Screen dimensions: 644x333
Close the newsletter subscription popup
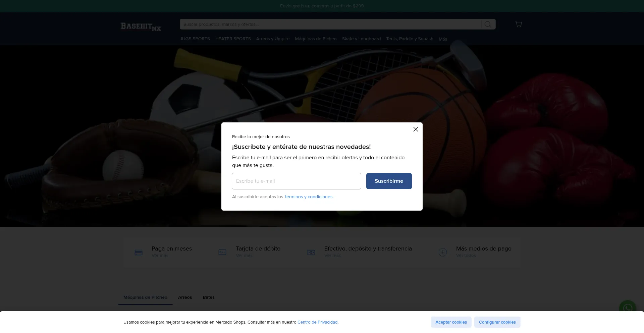pos(416,129)
